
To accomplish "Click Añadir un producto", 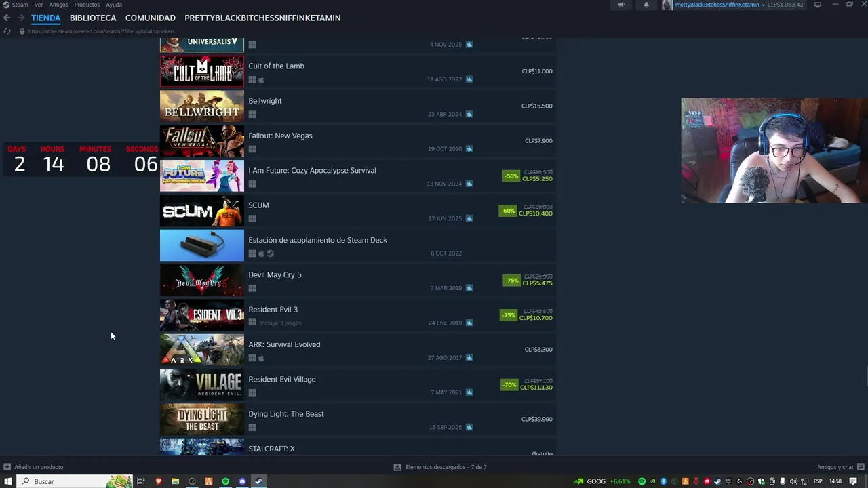I will coord(39,467).
